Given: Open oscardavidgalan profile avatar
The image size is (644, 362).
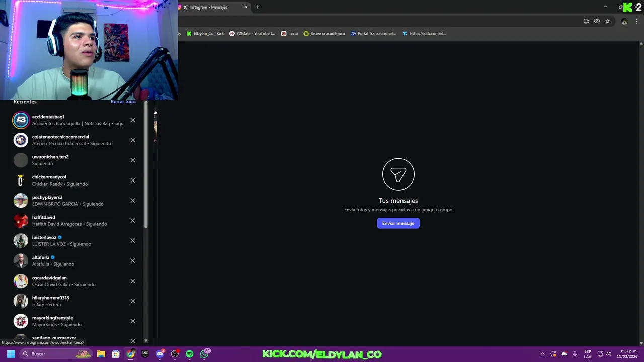Looking at the screenshot, I should click(x=21, y=281).
